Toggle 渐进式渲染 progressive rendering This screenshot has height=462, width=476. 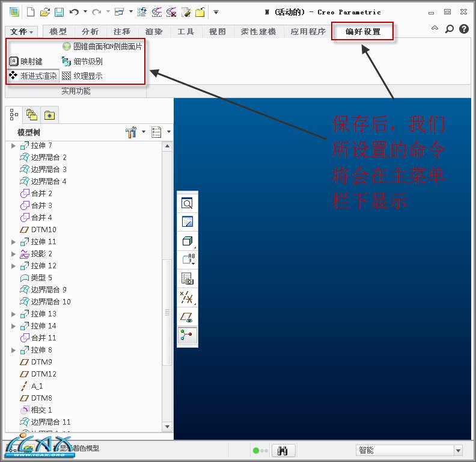(33, 76)
